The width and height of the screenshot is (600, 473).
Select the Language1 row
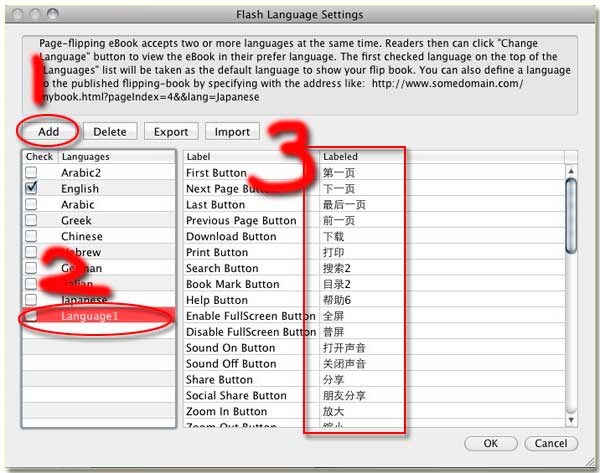[x=99, y=316]
